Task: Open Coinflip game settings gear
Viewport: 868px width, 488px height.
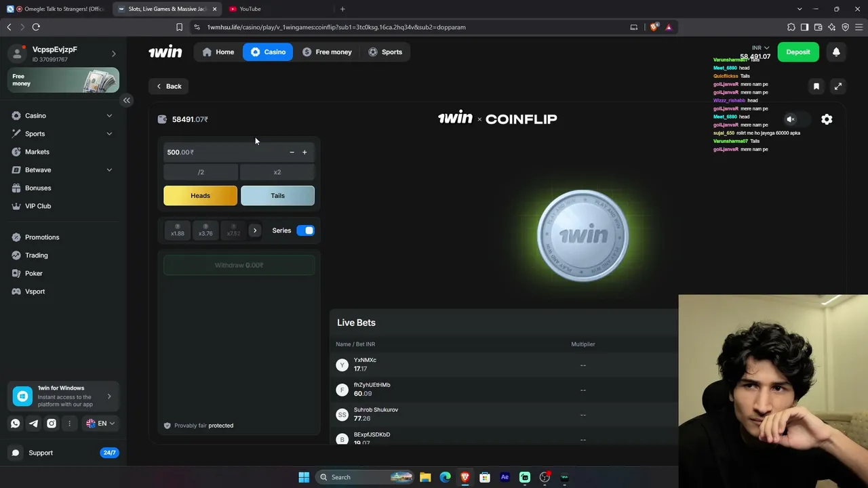Action: pos(827,119)
